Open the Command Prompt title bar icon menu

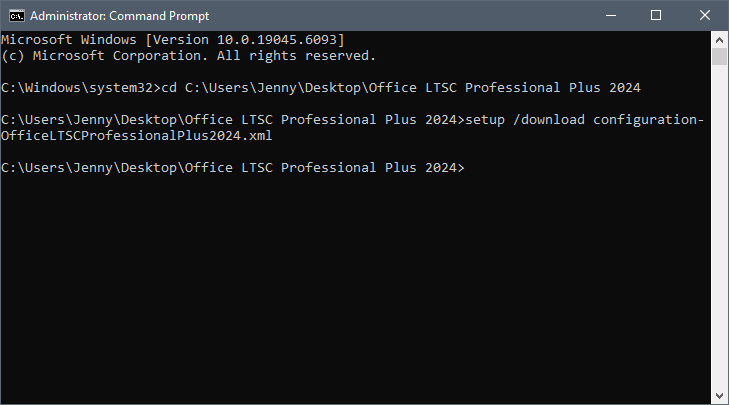click(17, 16)
